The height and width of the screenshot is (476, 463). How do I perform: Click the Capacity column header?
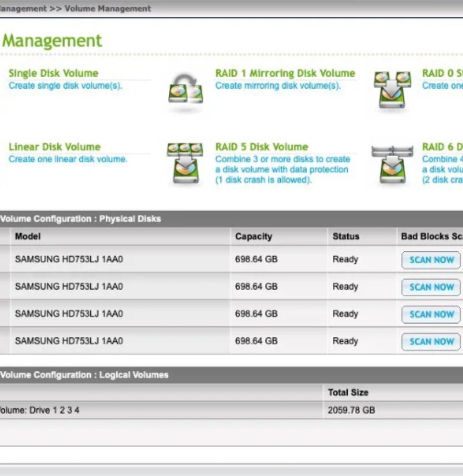click(254, 236)
